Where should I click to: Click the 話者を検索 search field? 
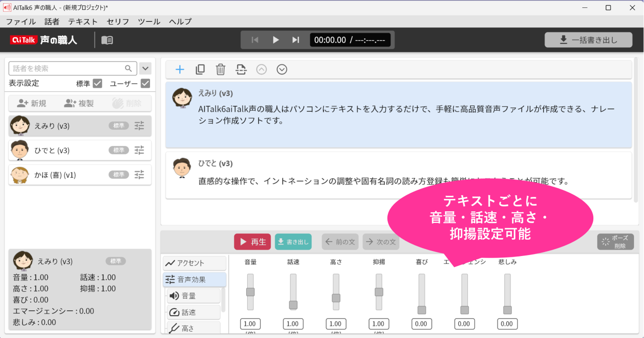pos(72,69)
